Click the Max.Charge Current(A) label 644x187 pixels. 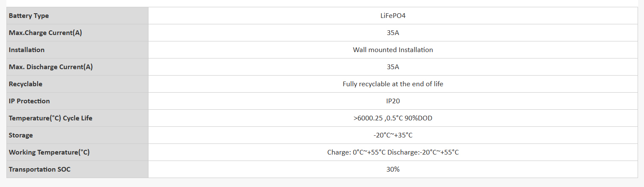click(45, 33)
